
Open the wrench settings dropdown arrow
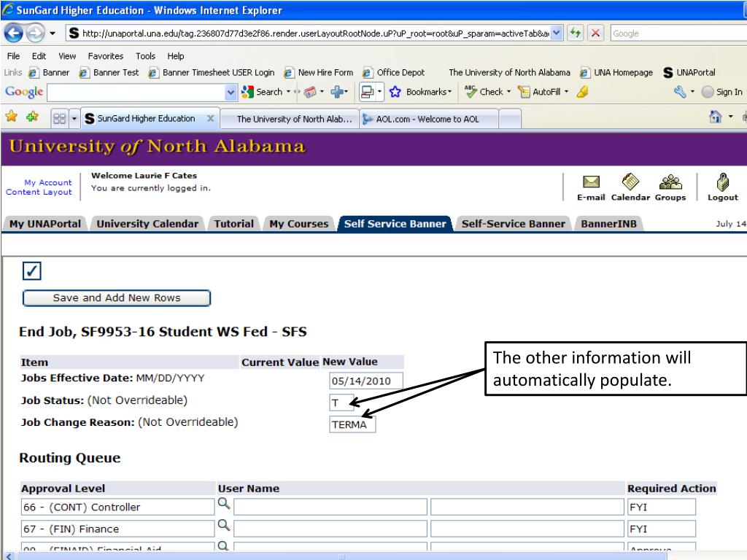[x=692, y=91]
